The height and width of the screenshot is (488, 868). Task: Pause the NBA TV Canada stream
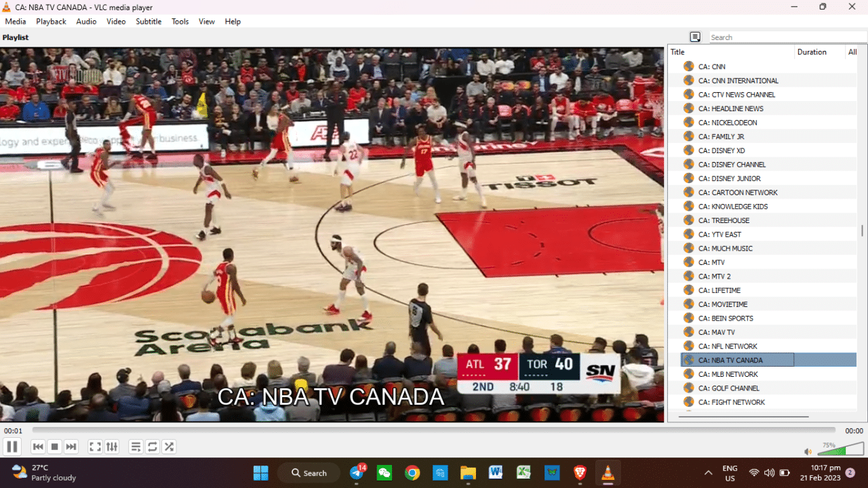click(x=12, y=447)
